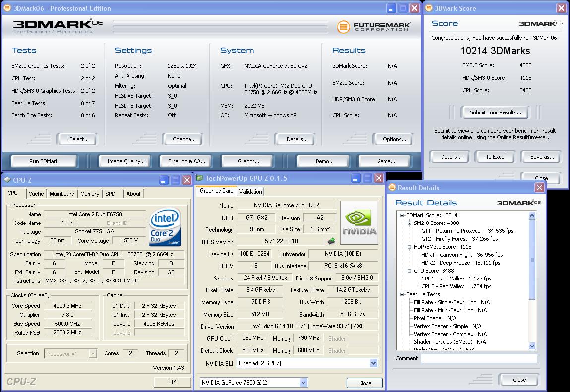Click the Result Details window title icon
The image size is (570, 392).
[392, 188]
